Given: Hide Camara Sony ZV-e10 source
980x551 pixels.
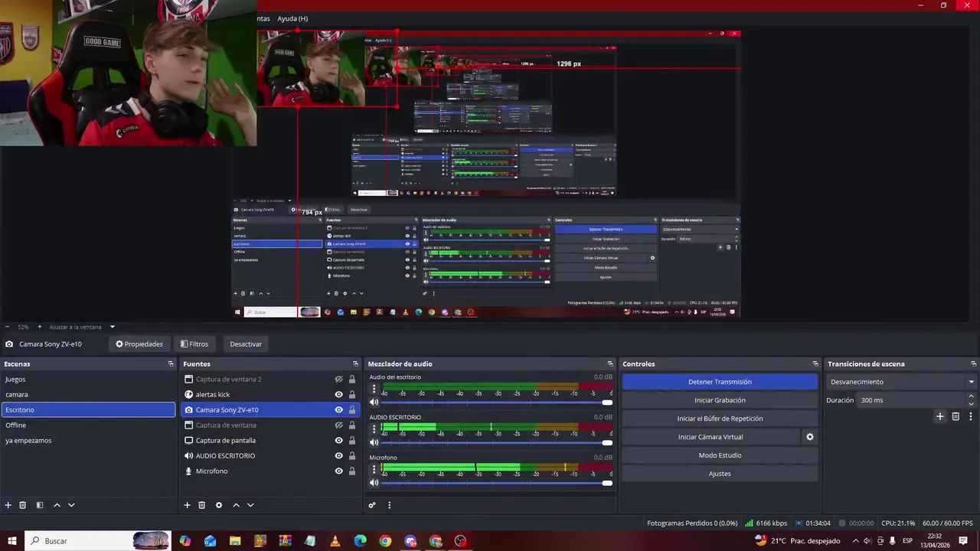Looking at the screenshot, I should (x=338, y=410).
